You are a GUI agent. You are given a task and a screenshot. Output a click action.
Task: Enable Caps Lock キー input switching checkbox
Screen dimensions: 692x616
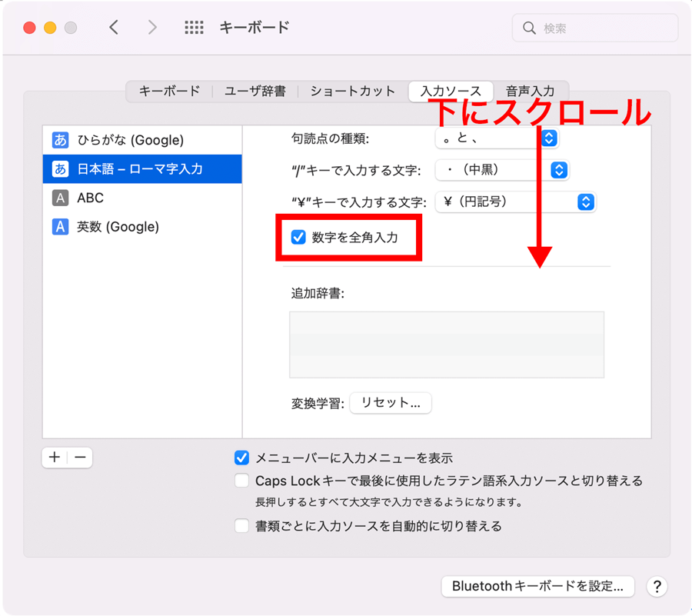click(x=242, y=481)
